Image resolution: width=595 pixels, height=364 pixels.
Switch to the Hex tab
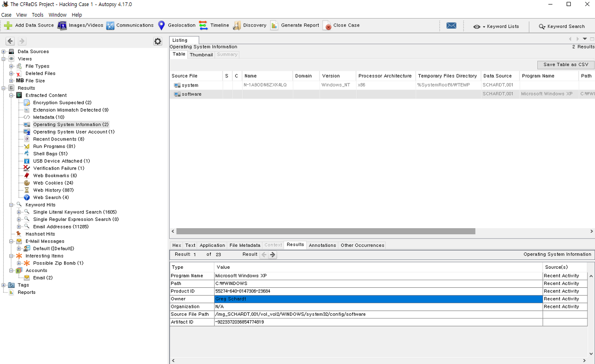pos(177,245)
